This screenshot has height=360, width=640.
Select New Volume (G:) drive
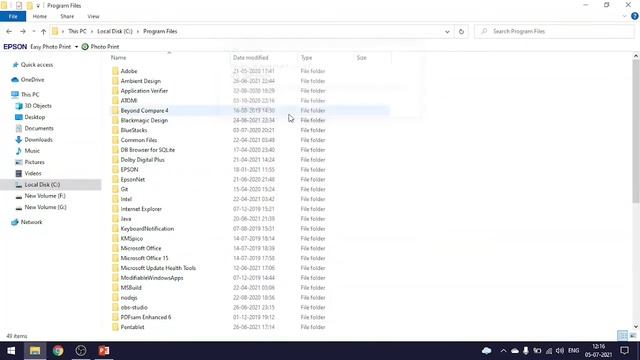41,207
